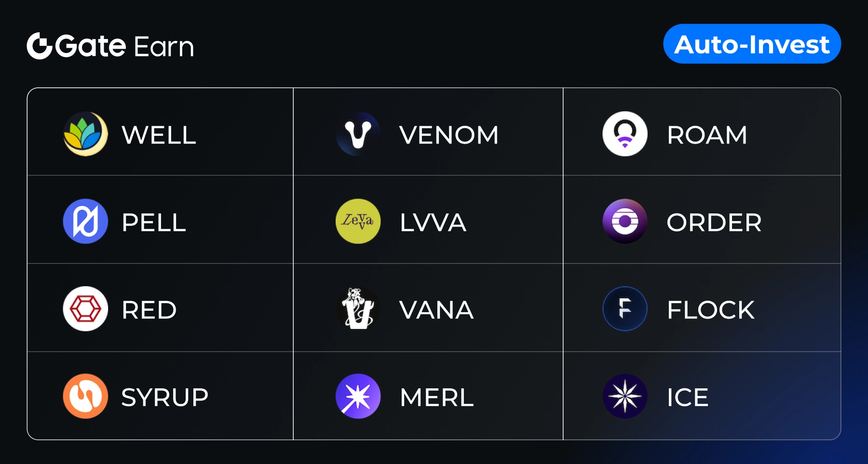Select the FLOCK token label
This screenshot has height=464, width=868.
point(710,310)
